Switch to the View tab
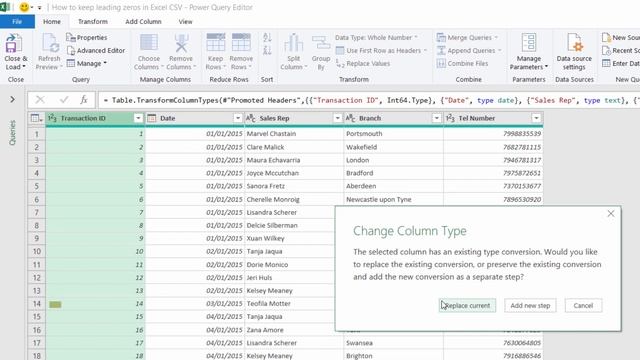The width and height of the screenshot is (640, 360). click(x=185, y=22)
